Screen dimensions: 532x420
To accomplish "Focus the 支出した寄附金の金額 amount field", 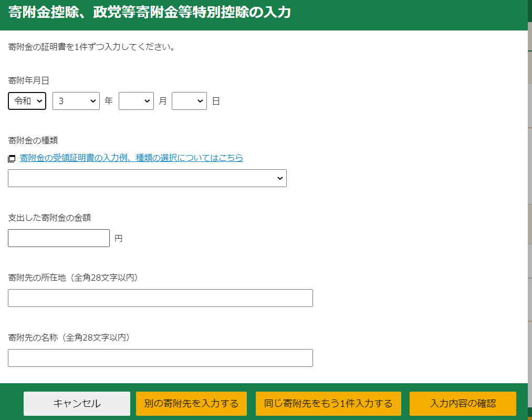I will tap(59, 238).
